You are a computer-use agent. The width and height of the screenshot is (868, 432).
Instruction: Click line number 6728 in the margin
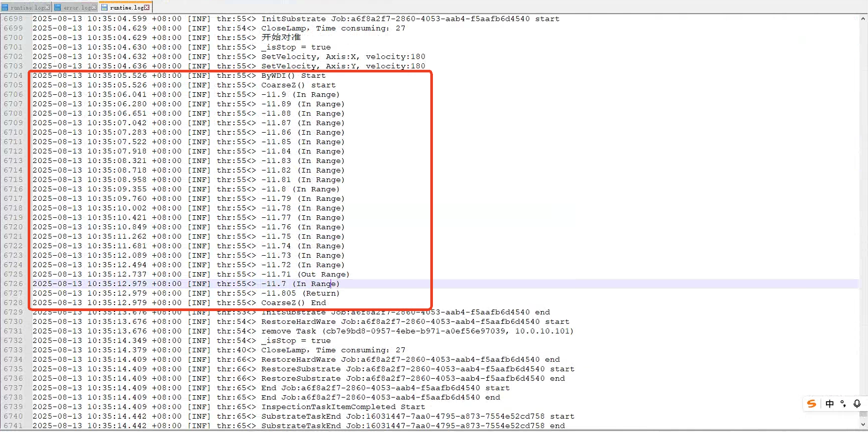13,303
